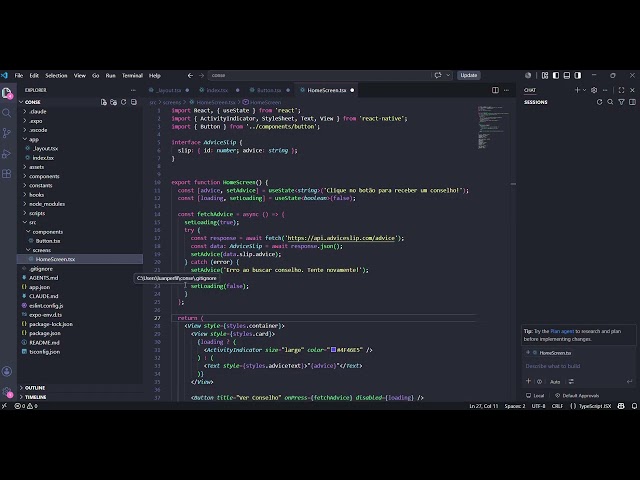Viewport: 640px width, 480px height.
Task: Open Default Approvals setting in chat
Action: [x=577, y=396]
